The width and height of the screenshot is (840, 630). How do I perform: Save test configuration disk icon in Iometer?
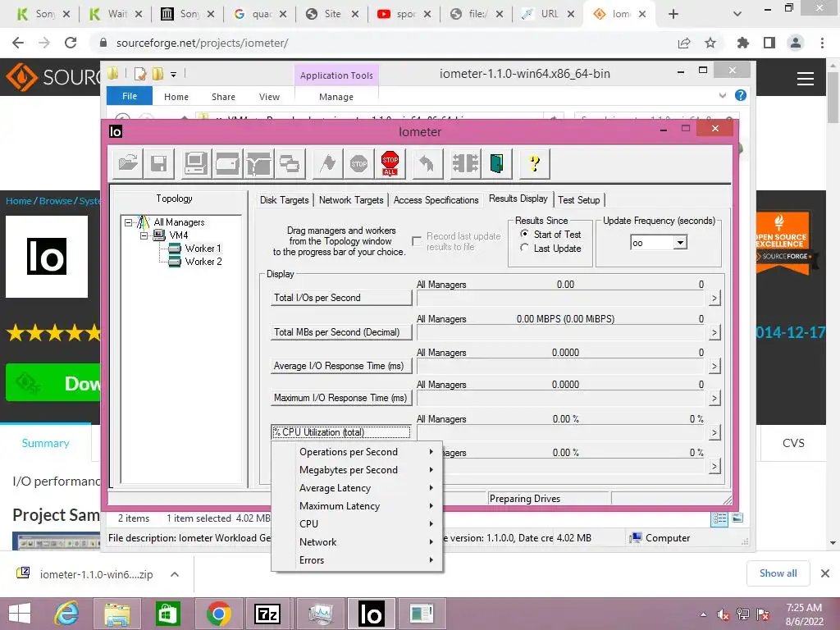158,163
